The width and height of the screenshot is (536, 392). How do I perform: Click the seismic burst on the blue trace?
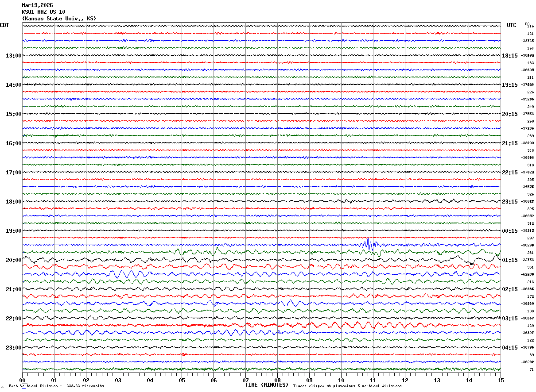point(369,244)
